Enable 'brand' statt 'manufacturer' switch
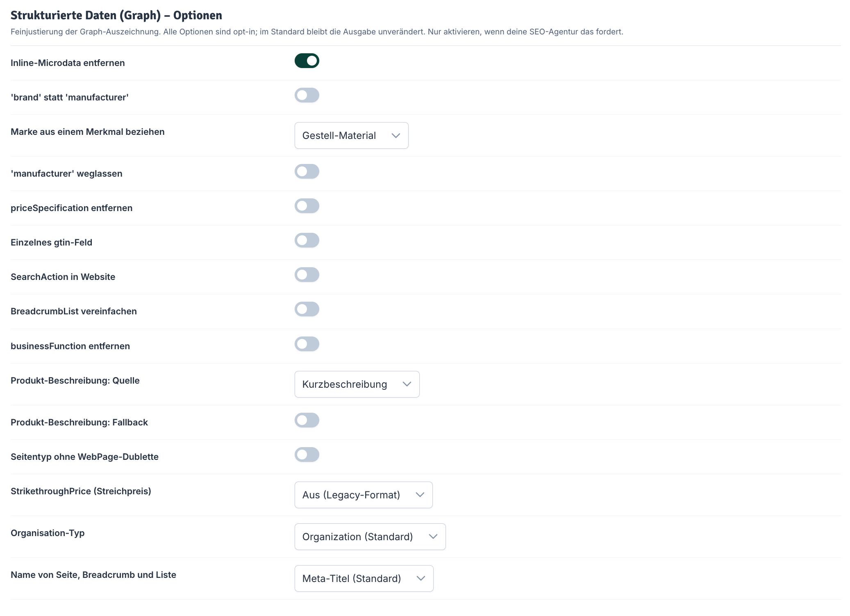This screenshot has width=850, height=616. [x=307, y=95]
